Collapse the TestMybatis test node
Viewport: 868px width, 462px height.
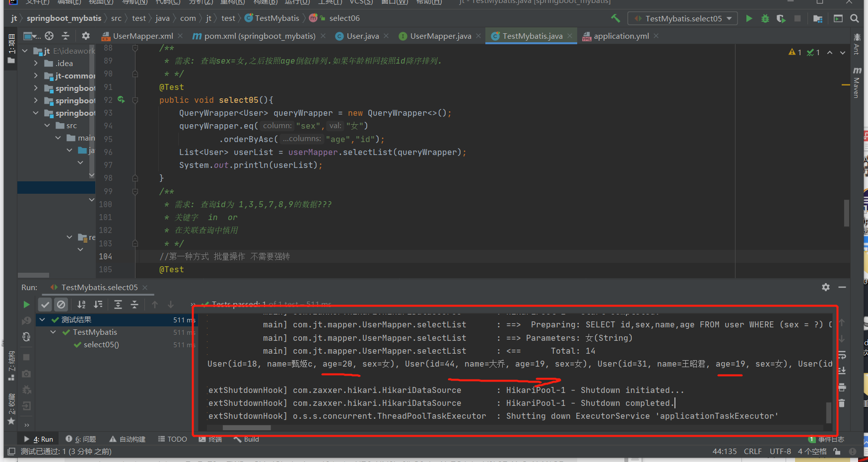point(54,332)
